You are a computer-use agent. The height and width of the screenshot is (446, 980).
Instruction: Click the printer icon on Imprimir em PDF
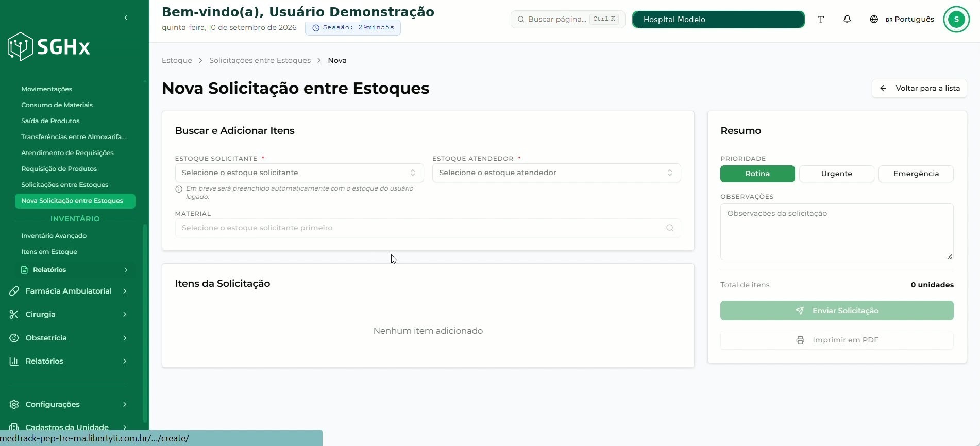800,340
